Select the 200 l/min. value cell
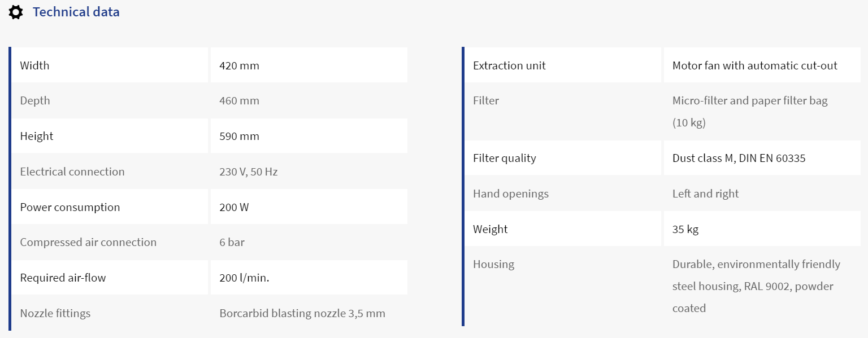This screenshot has height=338, width=868. pos(309,278)
